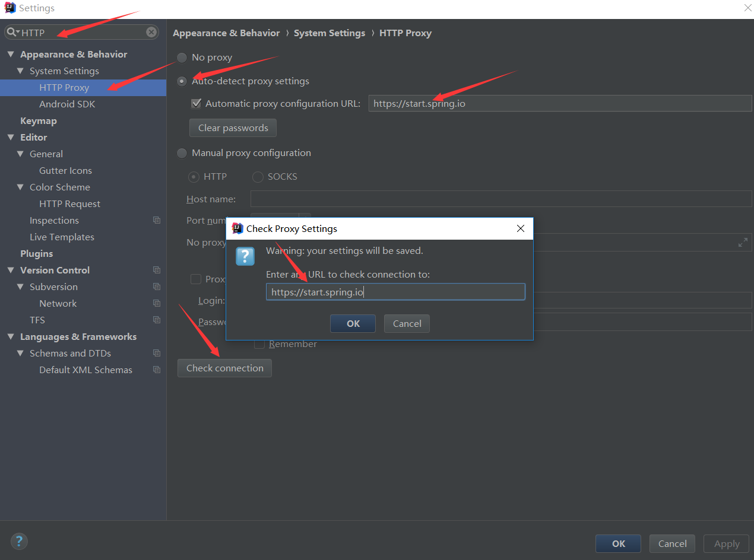Click the Automatic proxy configuration URL field
The width and height of the screenshot is (754, 560).
560,103
